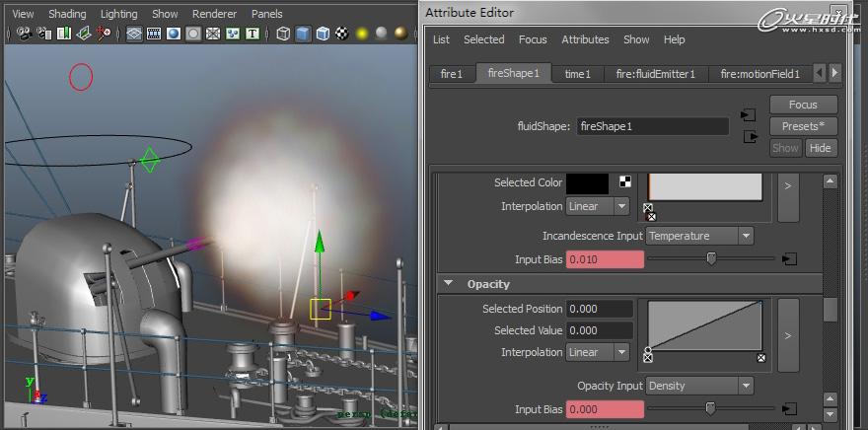Click the checker map button beside Selected Color
The width and height of the screenshot is (868, 430).
(x=625, y=181)
